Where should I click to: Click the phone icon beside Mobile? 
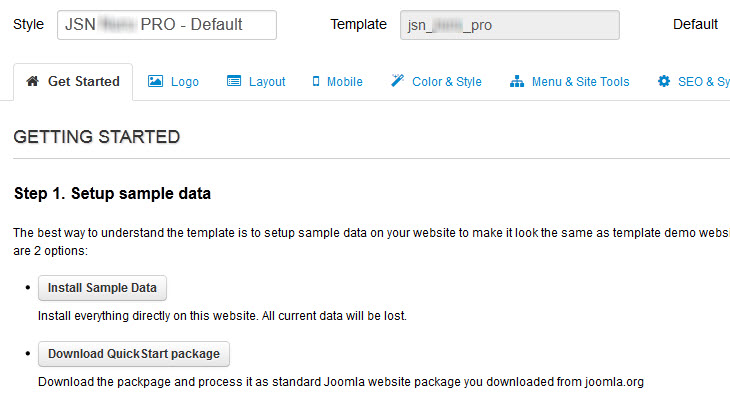click(316, 82)
